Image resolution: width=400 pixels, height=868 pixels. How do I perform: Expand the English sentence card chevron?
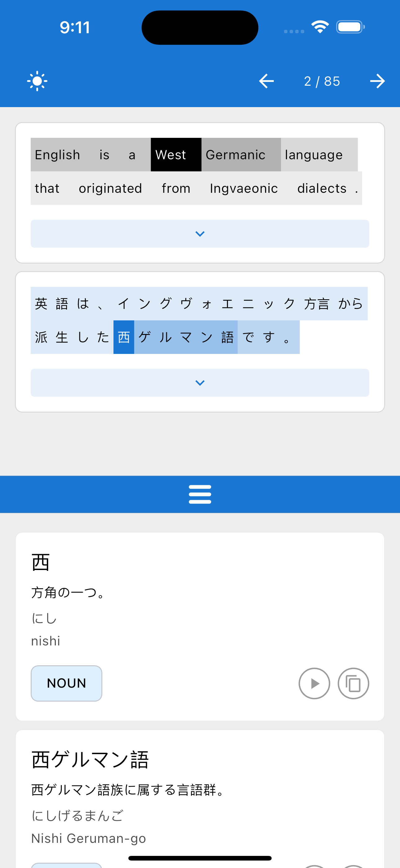pyautogui.click(x=200, y=233)
